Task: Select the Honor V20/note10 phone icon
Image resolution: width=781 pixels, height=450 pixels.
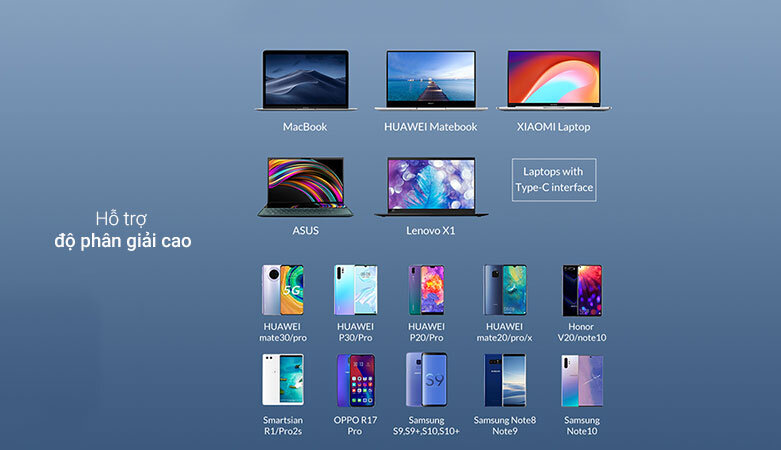Action: coord(581,291)
